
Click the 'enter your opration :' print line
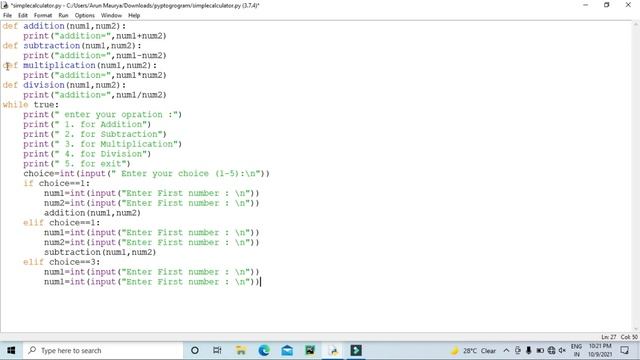[102, 115]
